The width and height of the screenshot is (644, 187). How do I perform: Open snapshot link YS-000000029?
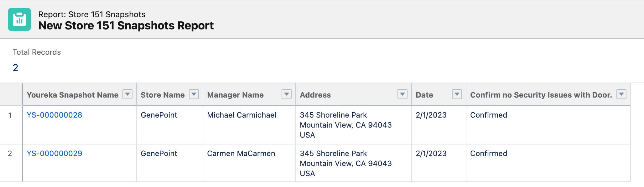coord(55,154)
